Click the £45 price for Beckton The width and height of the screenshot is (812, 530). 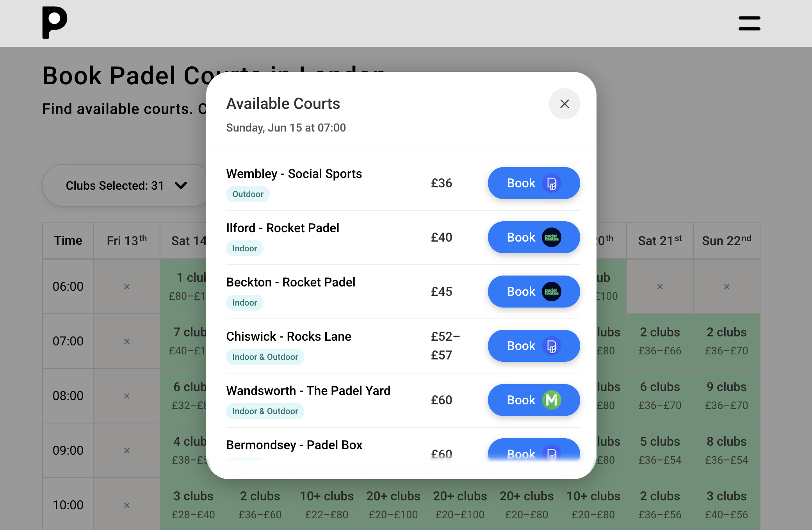tap(441, 292)
